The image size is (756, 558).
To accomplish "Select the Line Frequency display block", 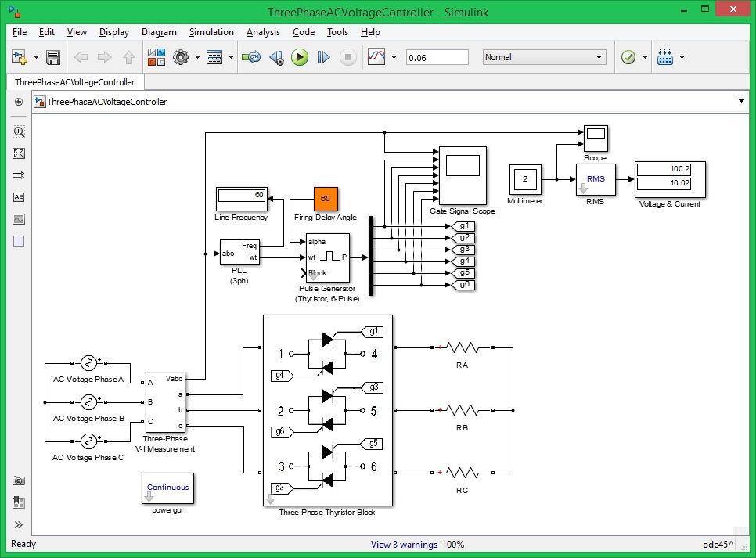I will coord(242,199).
